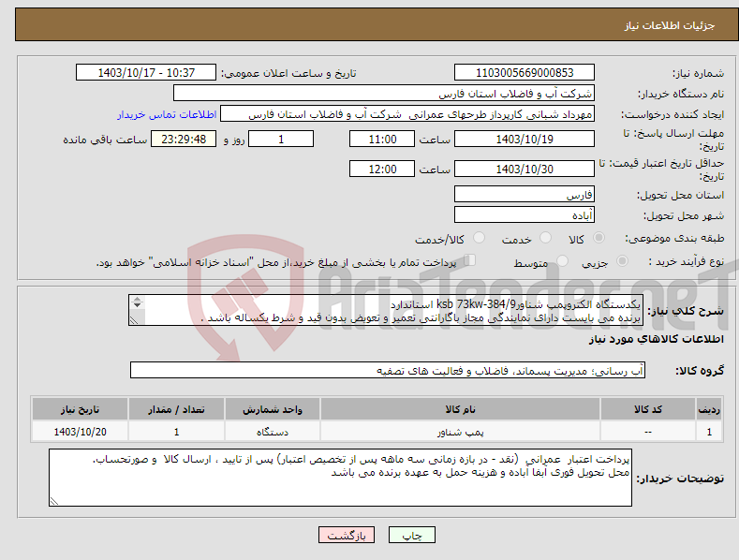
Task: Click the resize grip of description box
Action: tap(134, 320)
